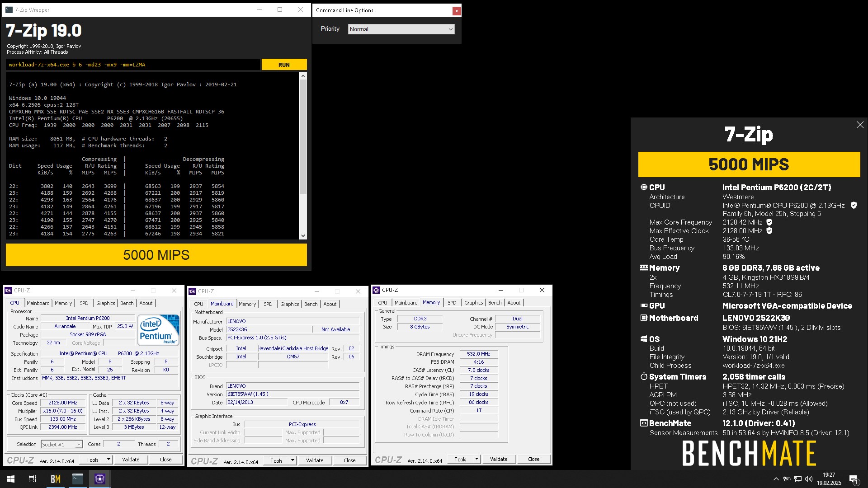This screenshot has width=868, height=488.
Task: Click the volume speaker tray icon
Action: point(809,479)
